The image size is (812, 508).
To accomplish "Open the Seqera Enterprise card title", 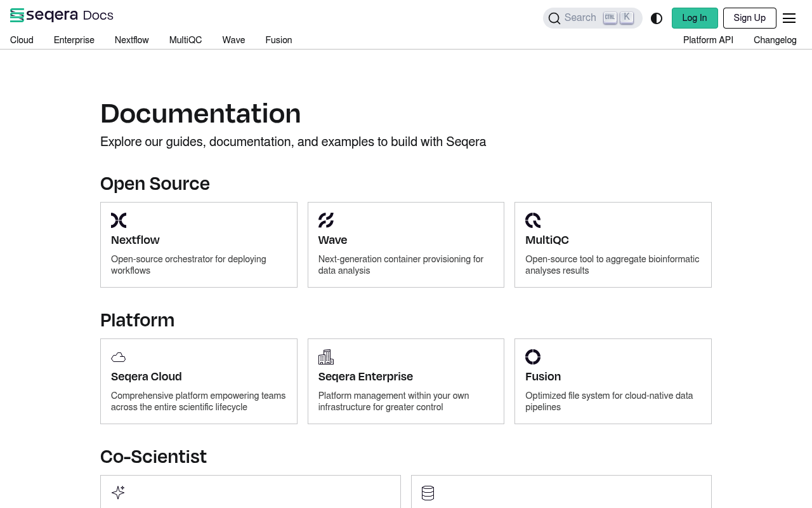I will [x=366, y=377].
